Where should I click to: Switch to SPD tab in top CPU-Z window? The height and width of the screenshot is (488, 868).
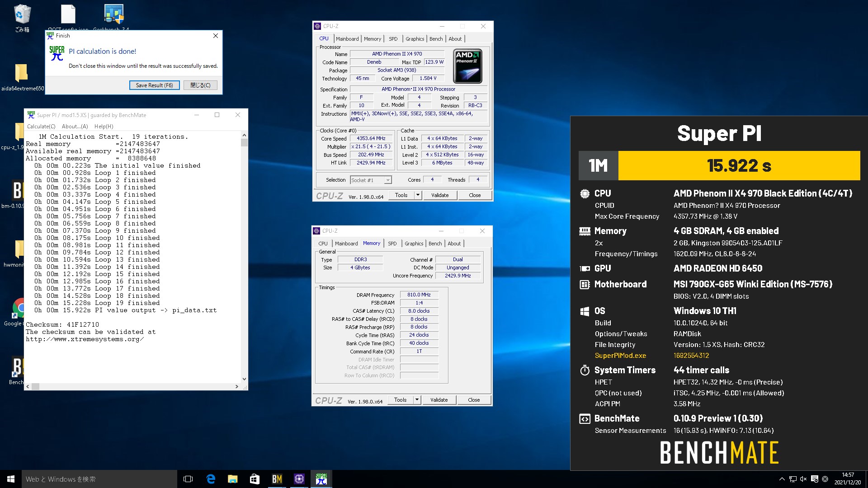(393, 39)
